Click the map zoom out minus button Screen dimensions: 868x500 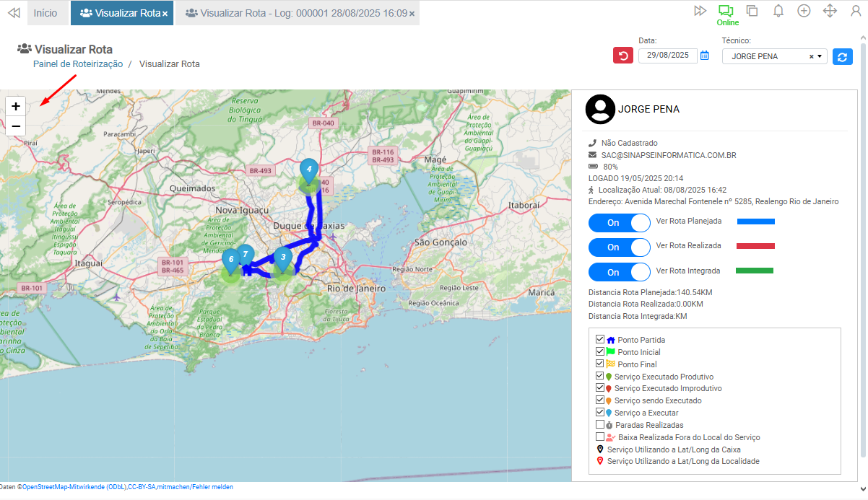(15, 126)
